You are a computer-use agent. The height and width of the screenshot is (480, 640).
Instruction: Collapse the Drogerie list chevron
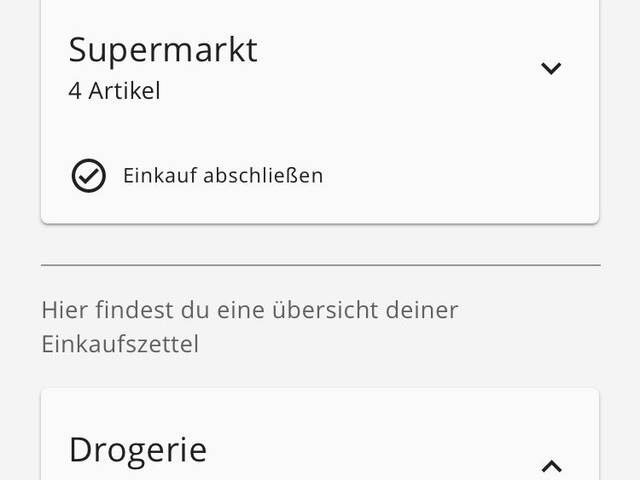coord(551,465)
